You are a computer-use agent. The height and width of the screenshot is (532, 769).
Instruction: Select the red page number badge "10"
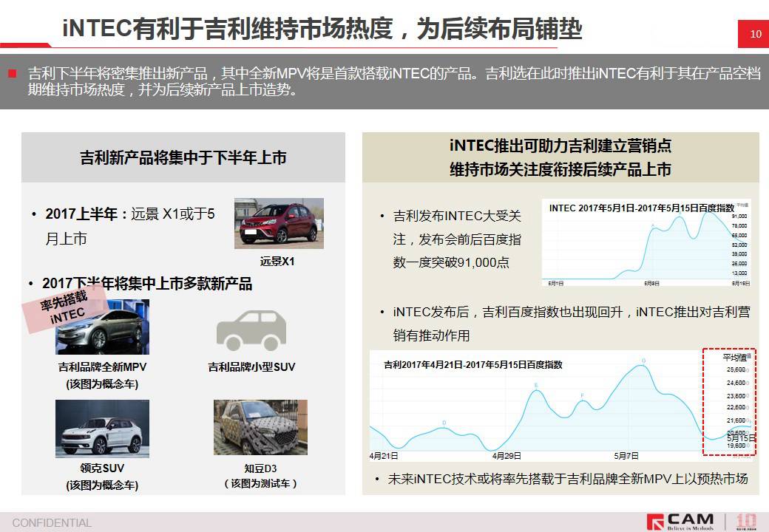[753, 34]
